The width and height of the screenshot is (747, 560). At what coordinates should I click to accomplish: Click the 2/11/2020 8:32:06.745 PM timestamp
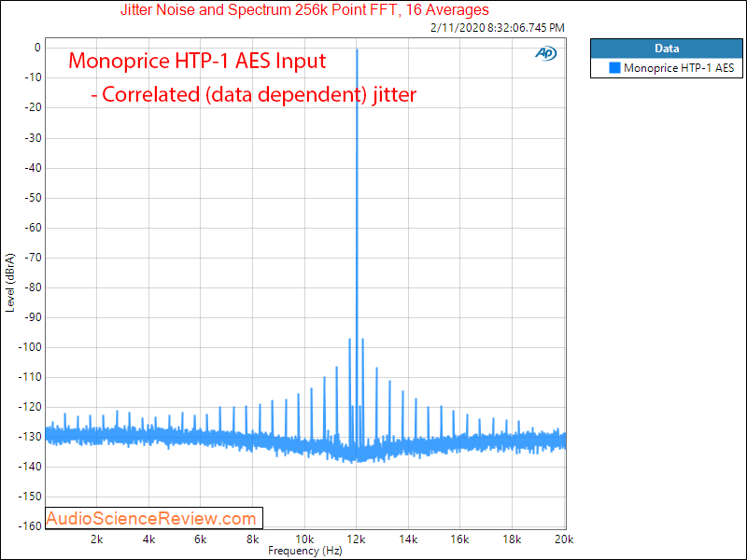pyautogui.click(x=498, y=28)
